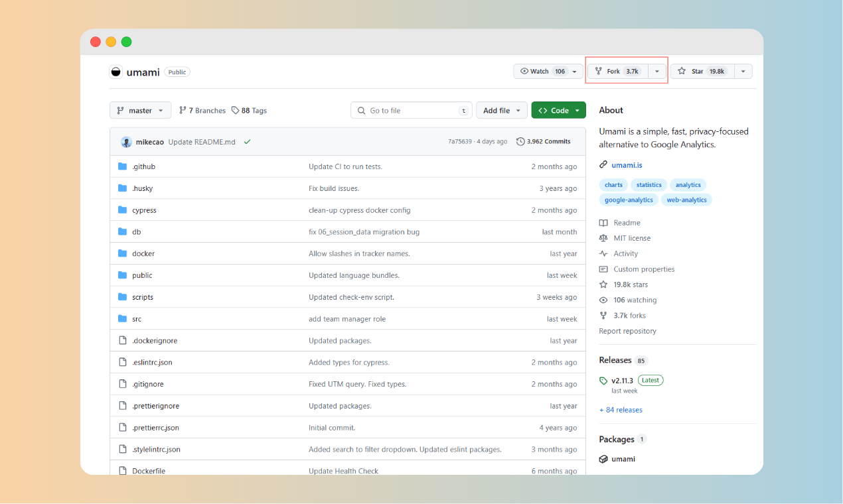The image size is (843, 504).
Task: Click the .eslintrc.json file icon
Action: click(122, 362)
